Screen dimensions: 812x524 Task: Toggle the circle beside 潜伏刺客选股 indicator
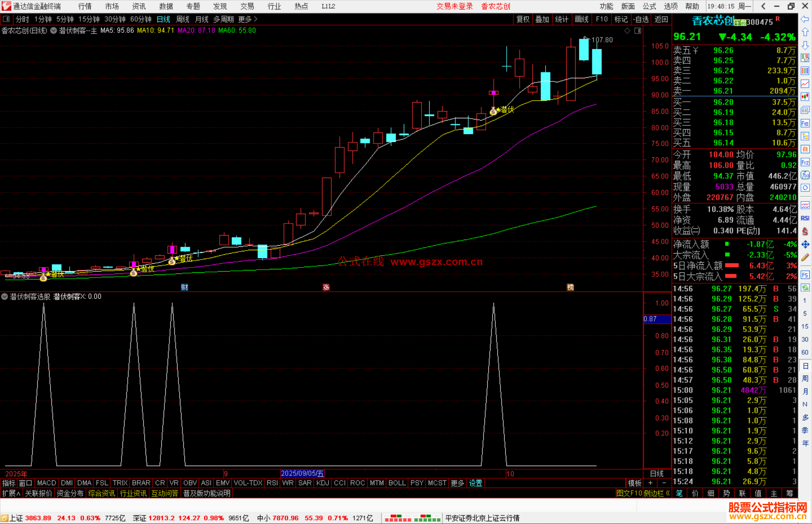5,296
